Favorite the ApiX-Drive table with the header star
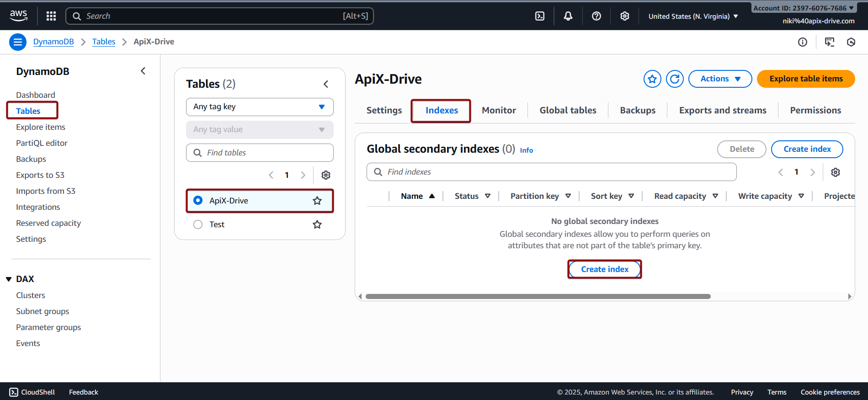This screenshot has height=400, width=868. click(652, 79)
